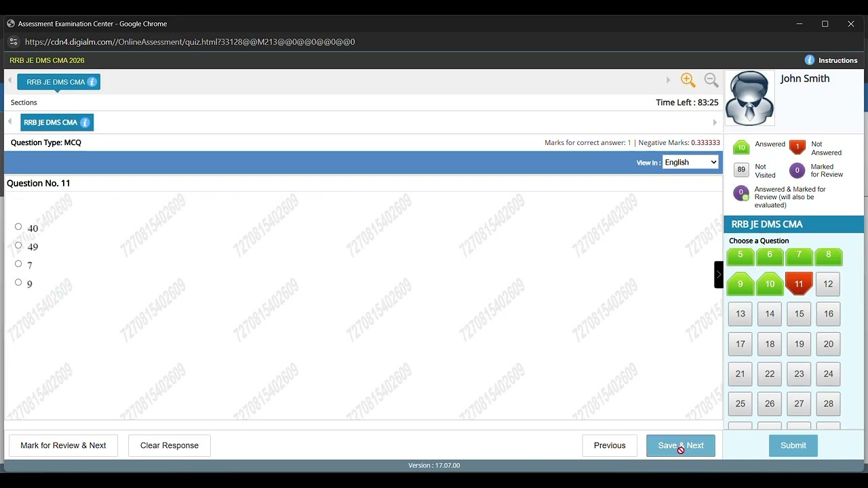This screenshot has width=868, height=488.
Task: Click the Version : 17.07.00 footer text
Action: click(x=434, y=466)
